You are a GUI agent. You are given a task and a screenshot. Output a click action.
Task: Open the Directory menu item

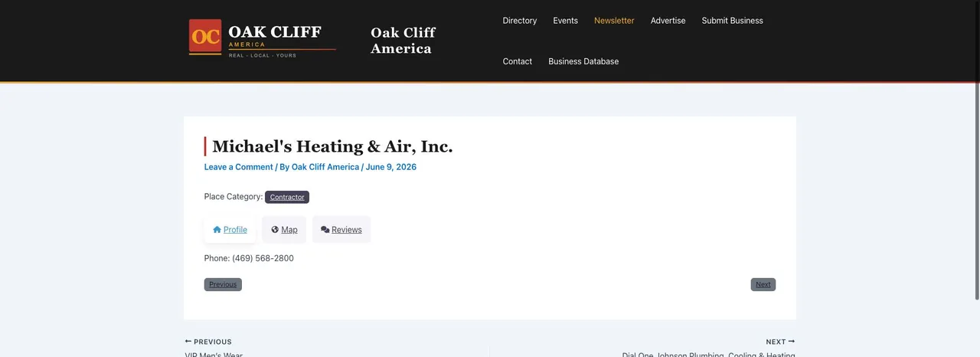pyautogui.click(x=520, y=21)
